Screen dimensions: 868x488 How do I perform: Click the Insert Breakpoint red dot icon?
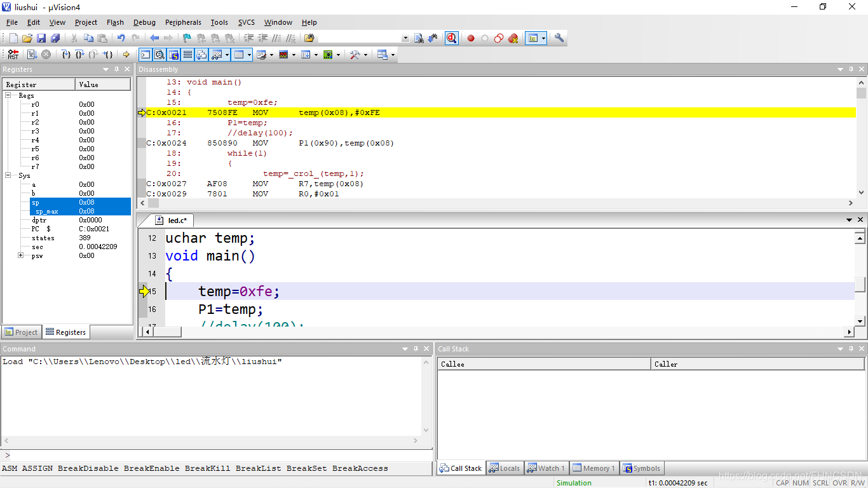(x=471, y=38)
